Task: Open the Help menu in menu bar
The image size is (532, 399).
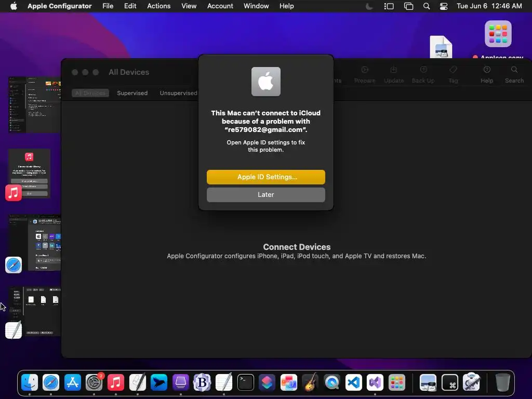Action: [x=287, y=6]
